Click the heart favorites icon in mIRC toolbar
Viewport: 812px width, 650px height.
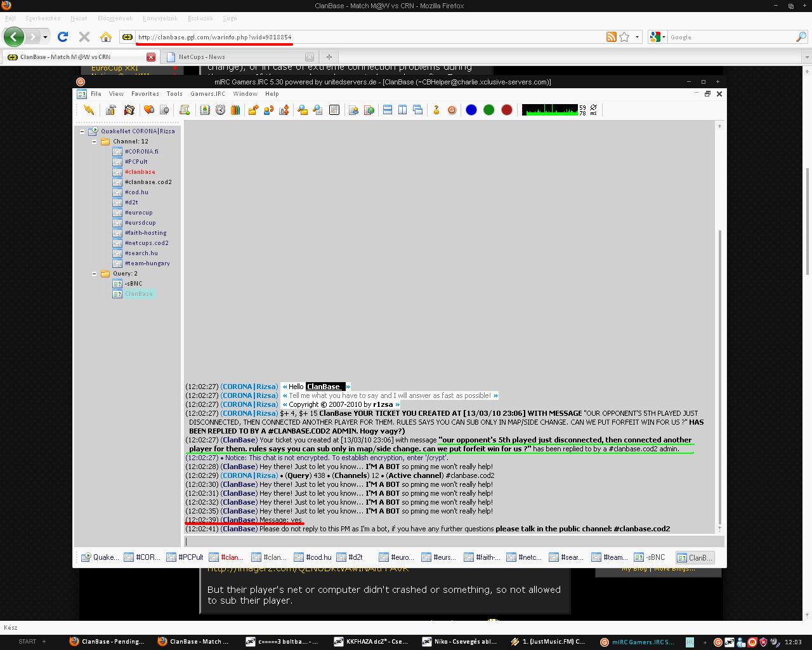(149, 110)
